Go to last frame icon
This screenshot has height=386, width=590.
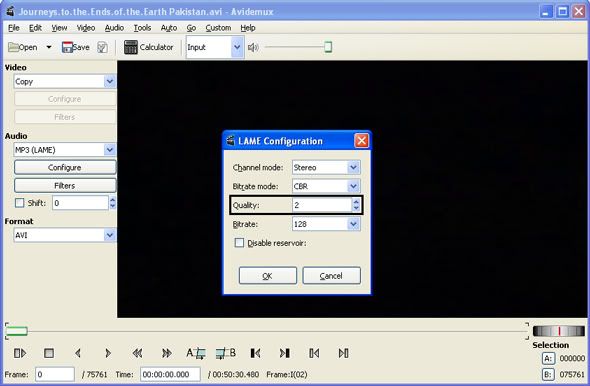[344, 353]
